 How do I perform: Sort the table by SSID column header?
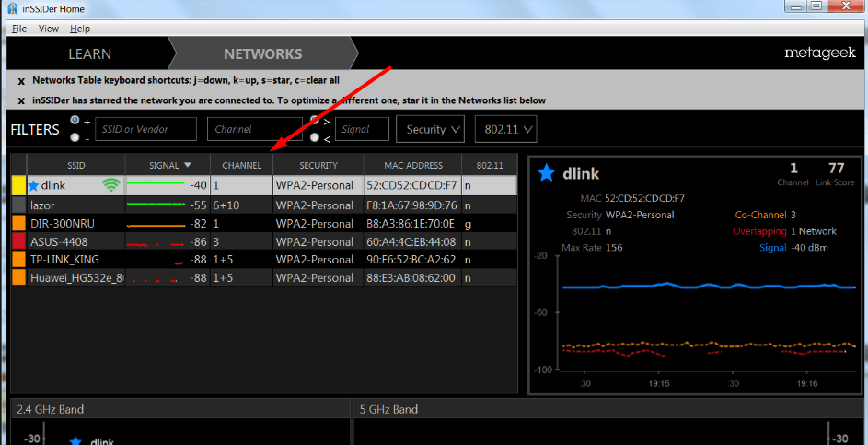pos(75,165)
